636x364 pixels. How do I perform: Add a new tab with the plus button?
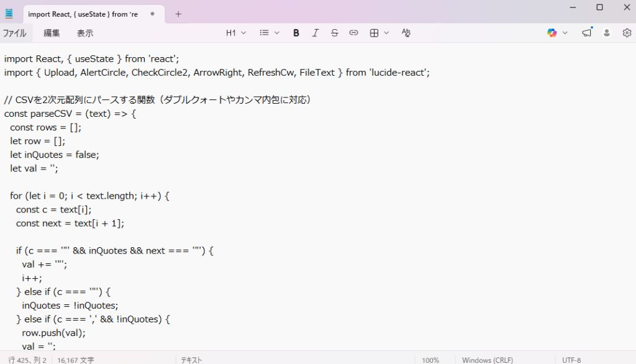(178, 14)
